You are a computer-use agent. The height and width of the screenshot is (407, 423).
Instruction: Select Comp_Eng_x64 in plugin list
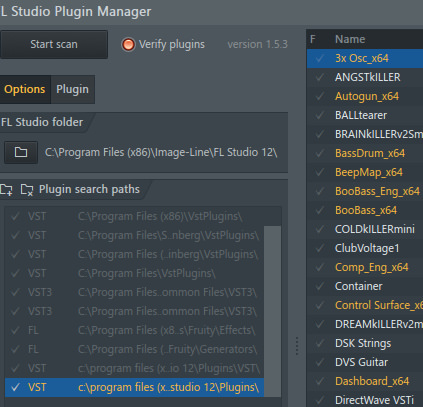(372, 267)
